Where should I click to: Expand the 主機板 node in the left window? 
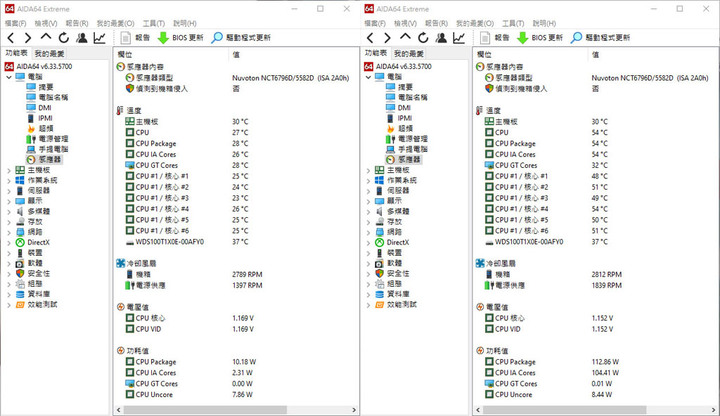tap(9, 170)
